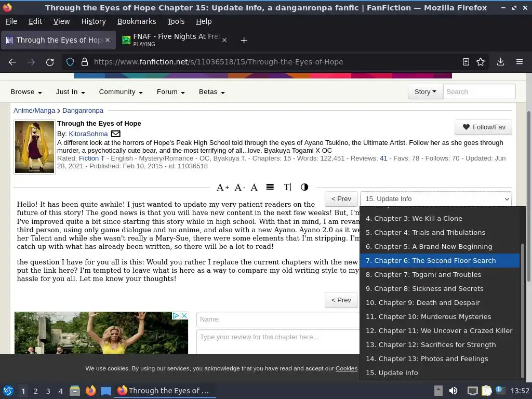
Task: Choose 9. Chapter 8: Sickness and Secrets
Action: [x=440, y=289]
